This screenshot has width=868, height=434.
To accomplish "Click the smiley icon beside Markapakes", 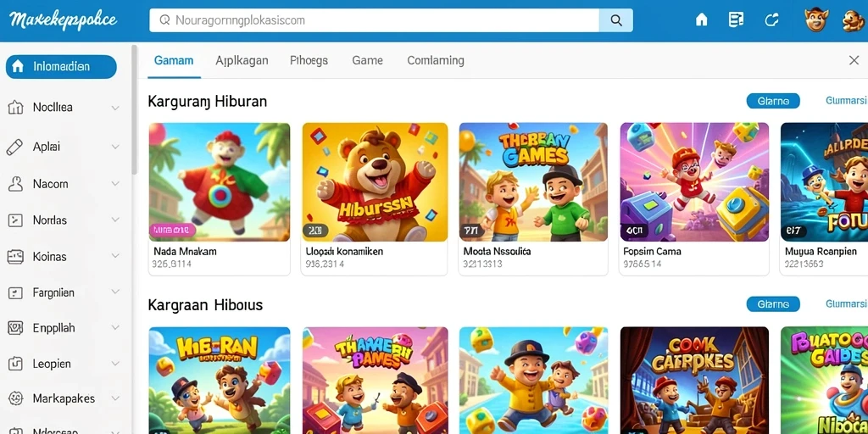I will [15, 398].
